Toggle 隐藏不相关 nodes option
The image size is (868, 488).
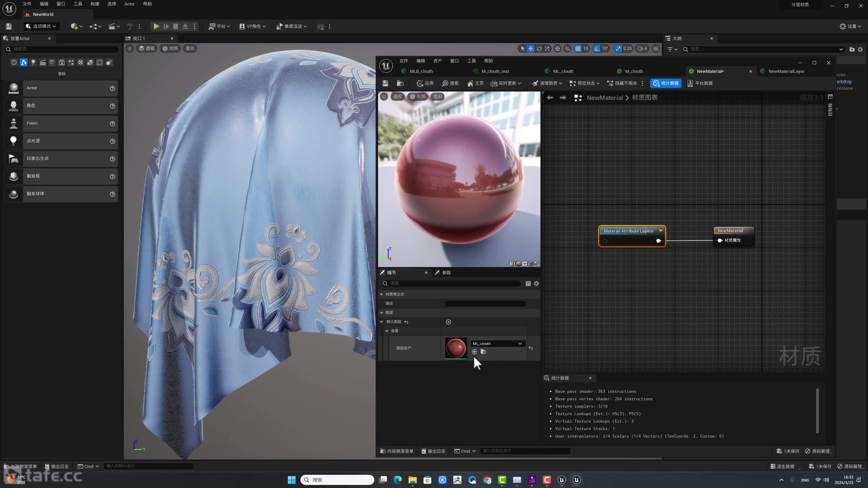[622, 83]
